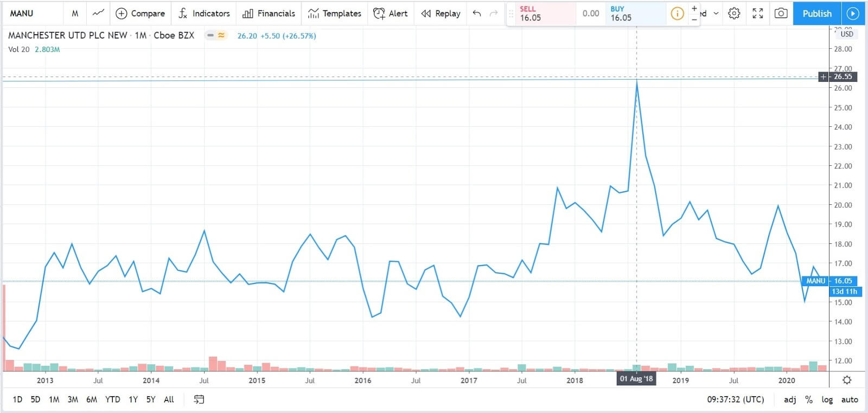Select the 1D time range
This screenshot has width=868, height=413.
17,399
